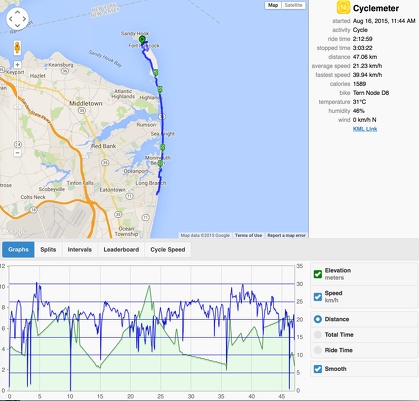Open map Terms of Use

[248, 235]
